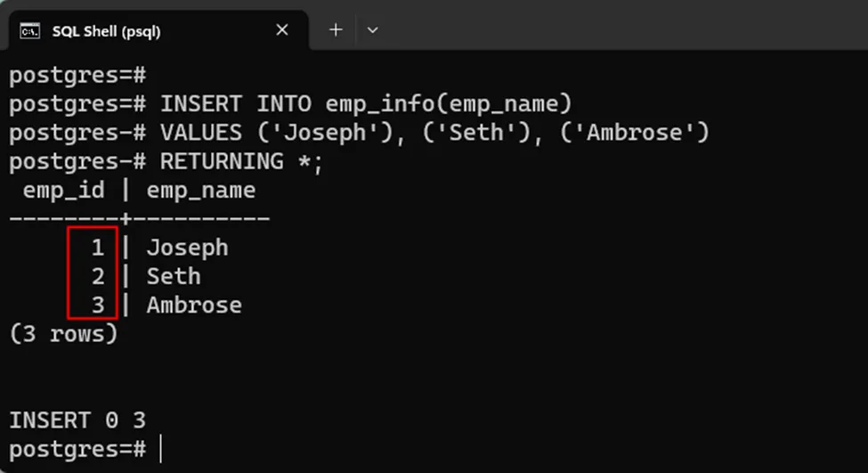Click the first empty postgres=# prompt line
This screenshot has width=868, height=473.
coord(77,76)
